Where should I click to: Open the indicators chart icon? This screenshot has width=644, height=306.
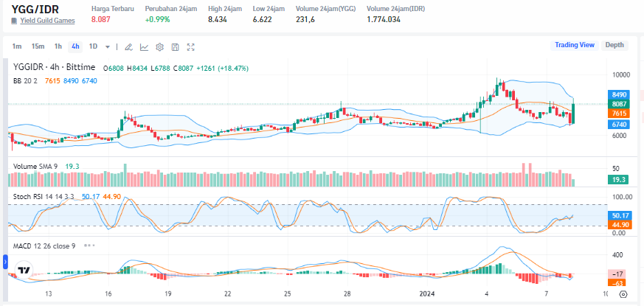[x=144, y=47]
